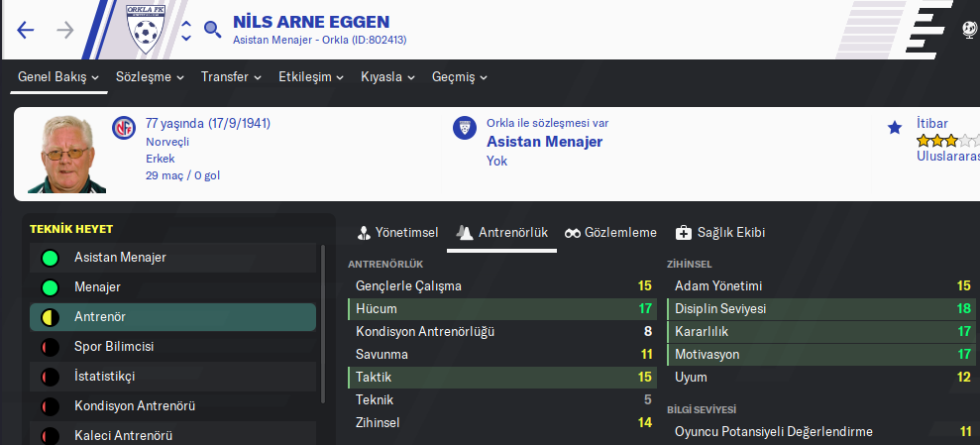Viewport: 980px width, 445px height.
Task: Switch to the Gözlemleme tab
Action: click(610, 233)
